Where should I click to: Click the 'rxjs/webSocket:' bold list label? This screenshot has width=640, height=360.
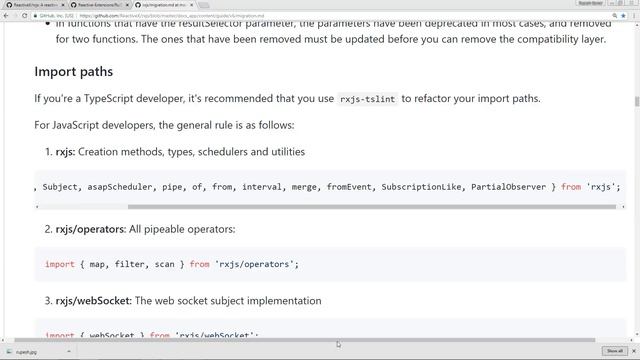pos(93,301)
